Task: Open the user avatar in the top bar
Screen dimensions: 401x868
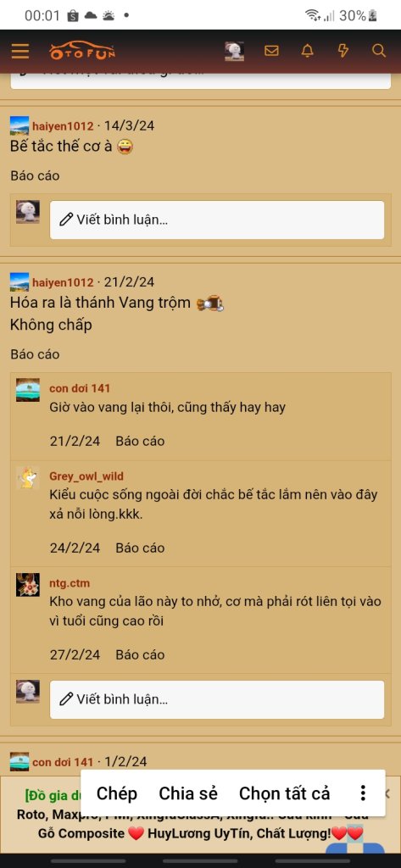Action: [234, 51]
